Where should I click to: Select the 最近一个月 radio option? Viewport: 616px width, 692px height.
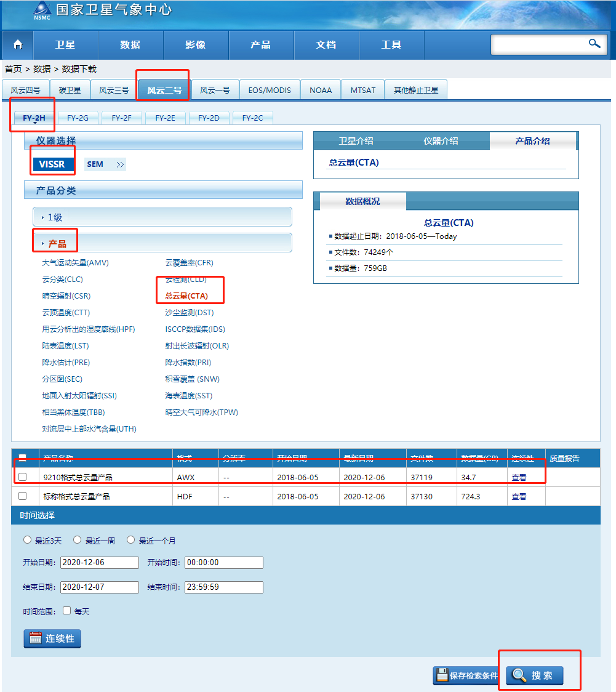click(x=130, y=540)
